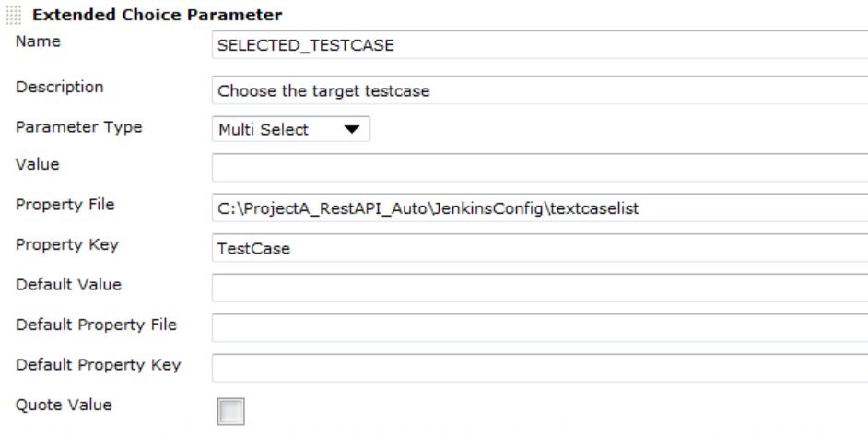Viewport: 868px width, 437px height.
Task: Click the Property Key label
Action: pos(66,244)
